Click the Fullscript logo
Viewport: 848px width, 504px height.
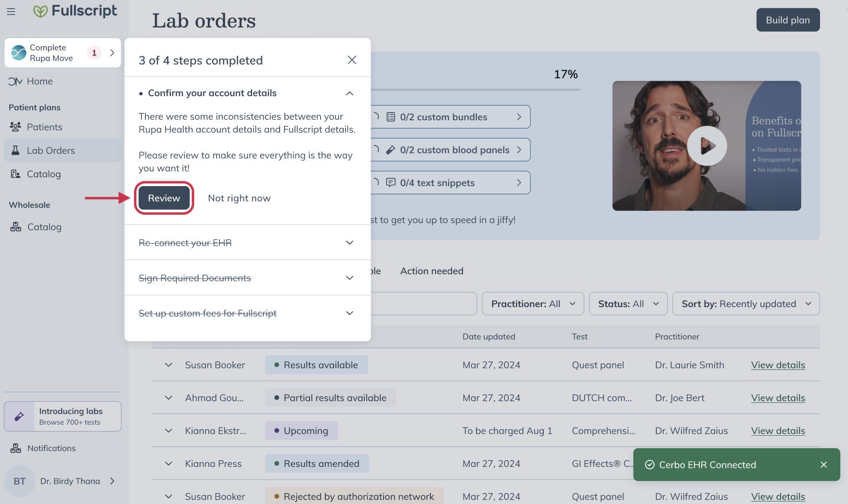[x=75, y=11]
